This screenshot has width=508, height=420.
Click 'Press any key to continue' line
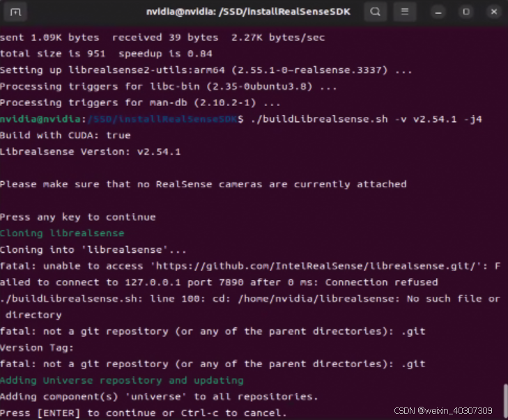click(78, 217)
